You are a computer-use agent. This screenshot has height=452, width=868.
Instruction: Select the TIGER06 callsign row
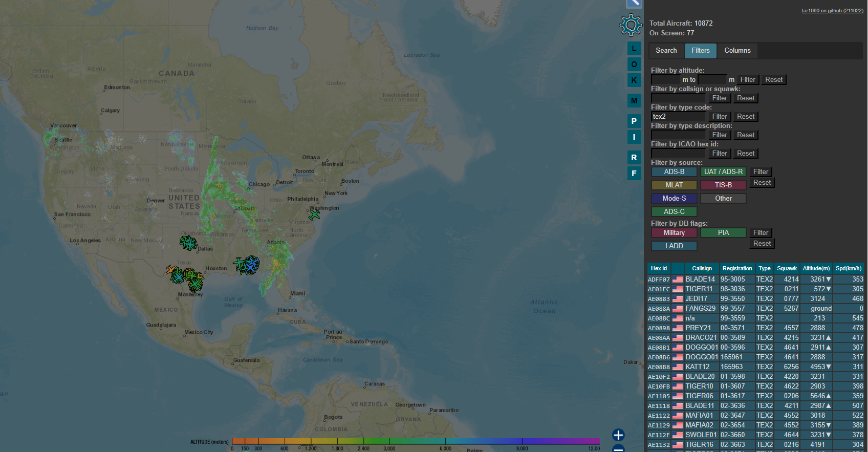click(x=755, y=396)
